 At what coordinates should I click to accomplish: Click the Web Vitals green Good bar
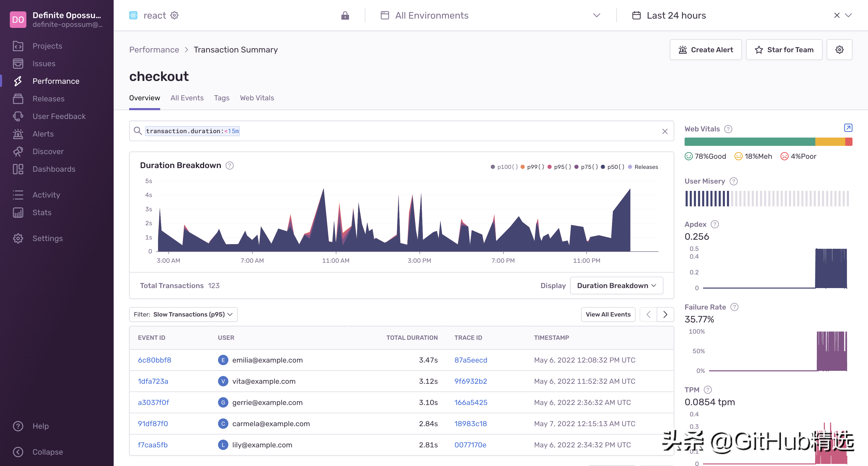[x=749, y=142]
